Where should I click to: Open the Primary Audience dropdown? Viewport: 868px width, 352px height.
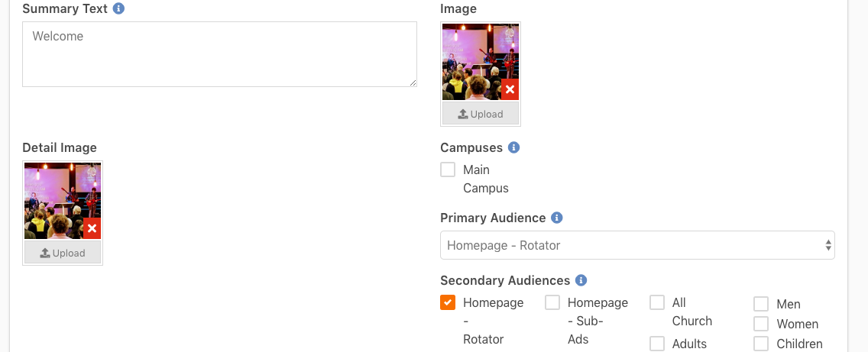click(x=637, y=246)
